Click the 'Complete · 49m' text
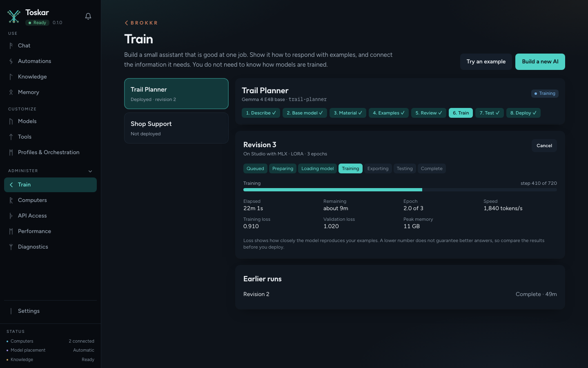This screenshot has height=368, width=588. pyautogui.click(x=536, y=294)
